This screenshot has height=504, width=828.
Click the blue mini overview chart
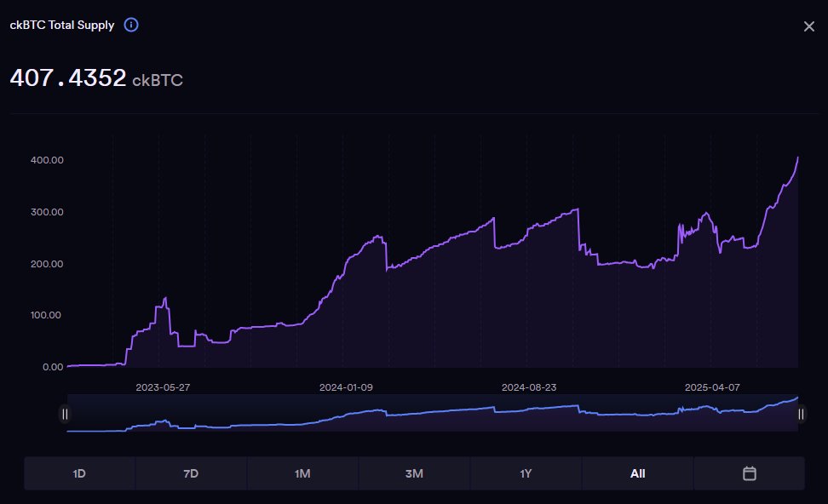tap(432, 413)
